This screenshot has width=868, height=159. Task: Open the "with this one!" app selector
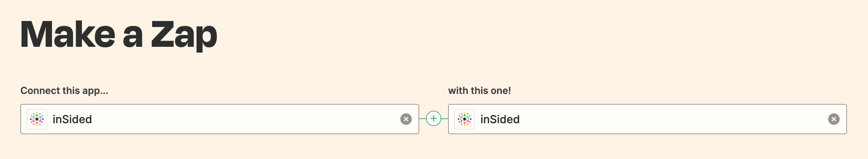click(x=648, y=119)
